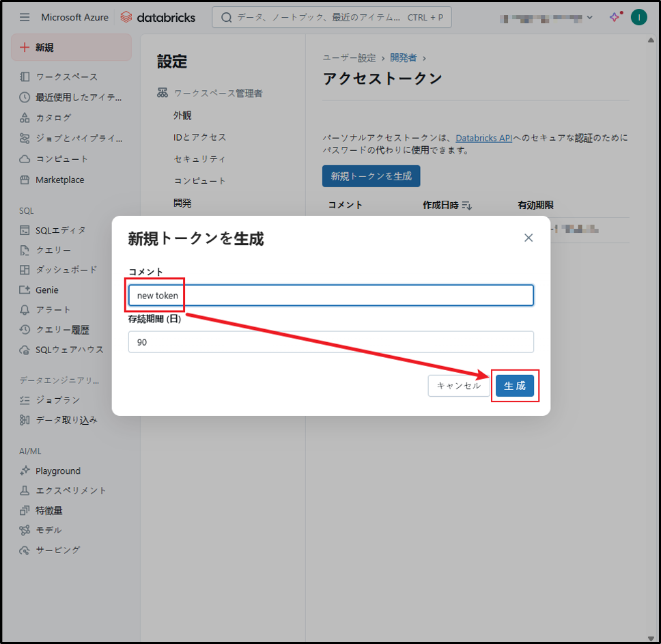661x644 pixels.
Task: Click the Cancel button in dialog
Action: click(458, 386)
